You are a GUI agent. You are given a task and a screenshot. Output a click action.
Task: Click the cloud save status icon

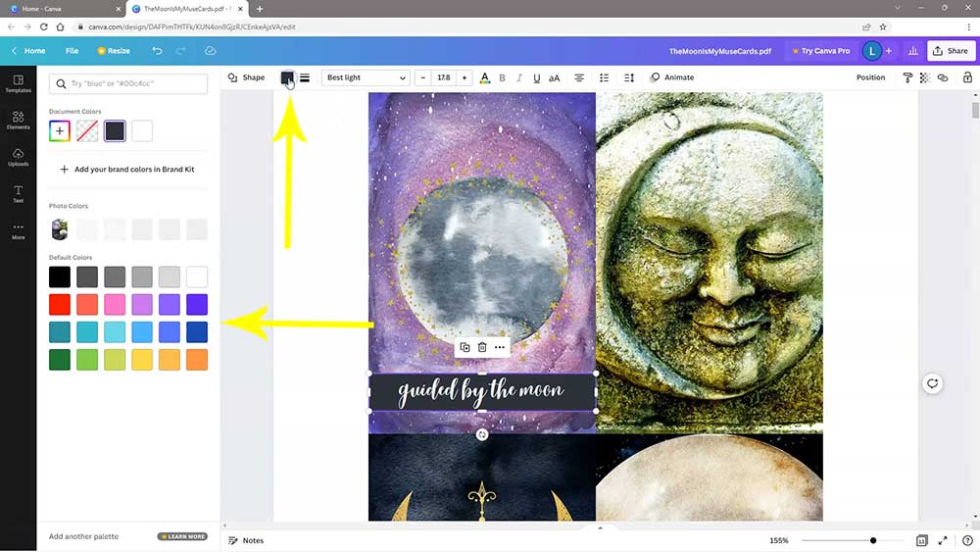point(210,51)
